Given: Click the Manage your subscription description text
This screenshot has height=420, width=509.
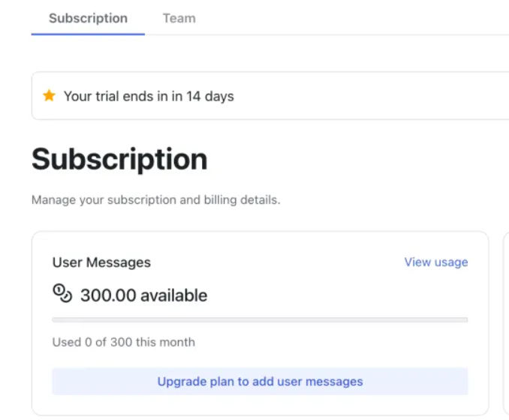Looking at the screenshot, I should tap(155, 200).
